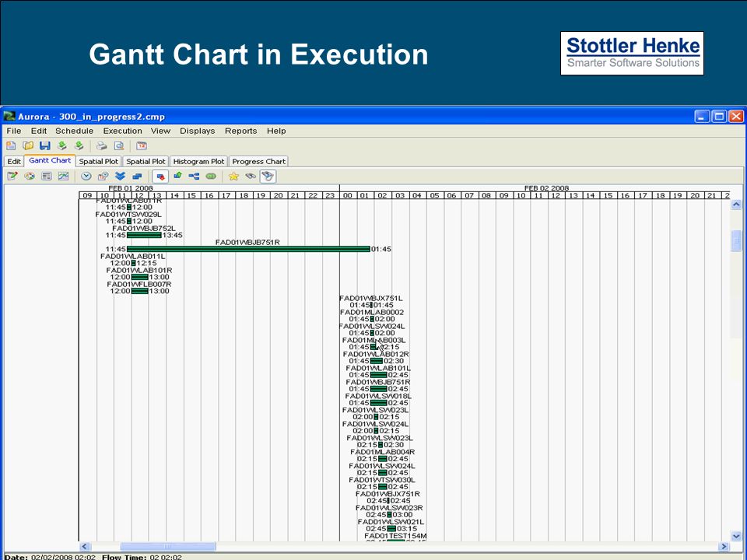The height and width of the screenshot is (560, 747).
Task: Click the binoculars find icon
Action: (251, 177)
